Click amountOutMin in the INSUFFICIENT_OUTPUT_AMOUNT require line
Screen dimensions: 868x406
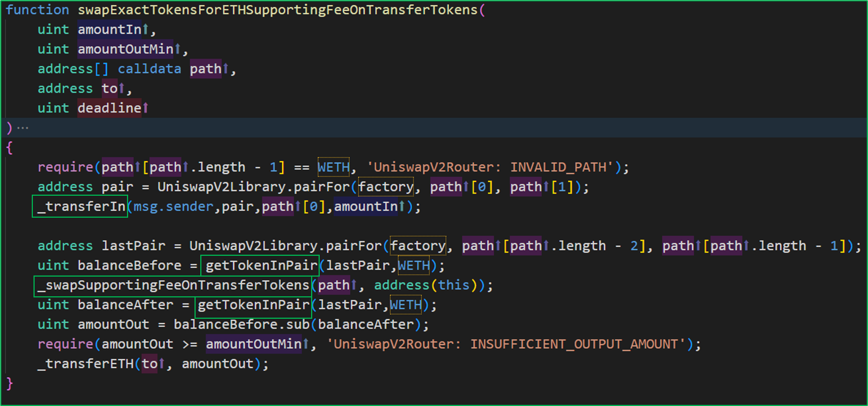(253, 344)
